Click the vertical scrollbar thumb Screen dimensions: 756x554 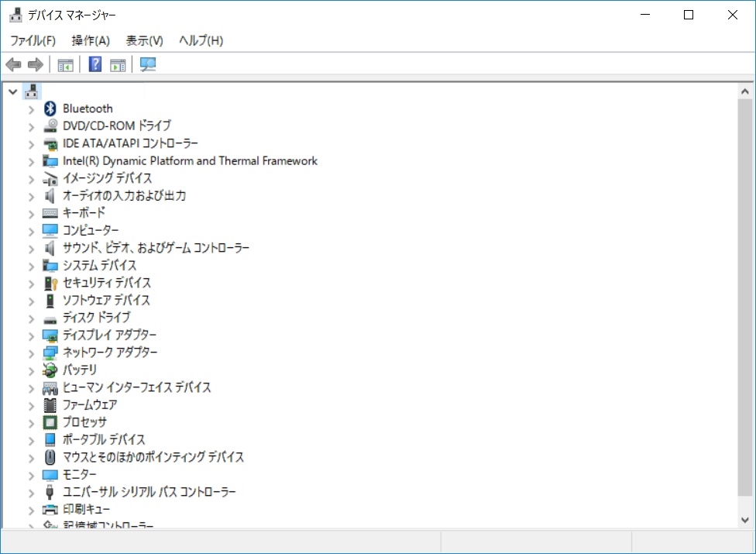click(x=745, y=297)
